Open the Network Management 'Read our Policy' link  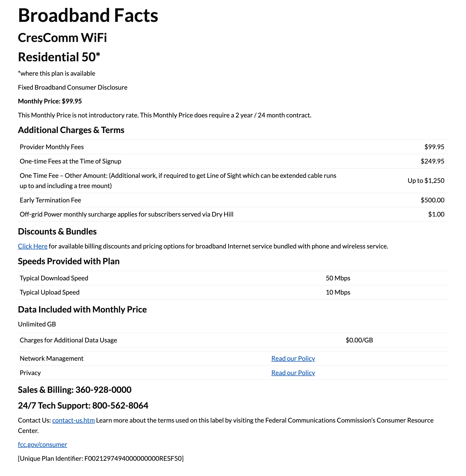click(x=293, y=358)
